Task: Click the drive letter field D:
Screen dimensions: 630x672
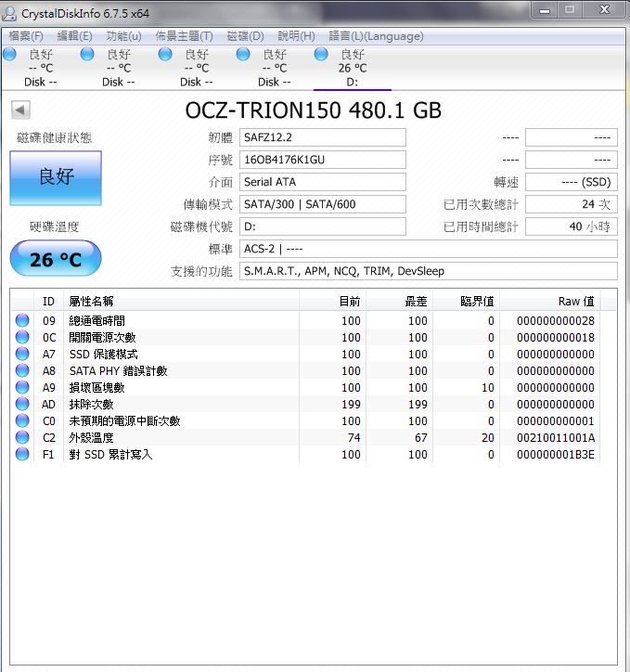Action: click(x=323, y=226)
